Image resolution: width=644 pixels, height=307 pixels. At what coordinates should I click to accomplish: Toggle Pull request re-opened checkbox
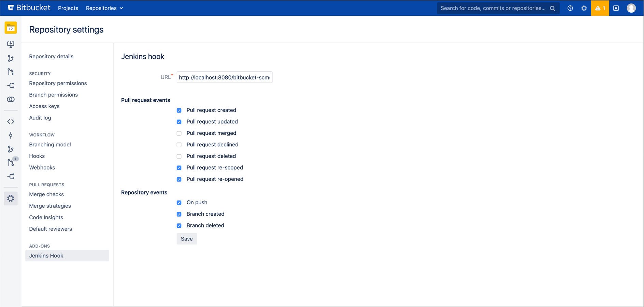point(179,179)
